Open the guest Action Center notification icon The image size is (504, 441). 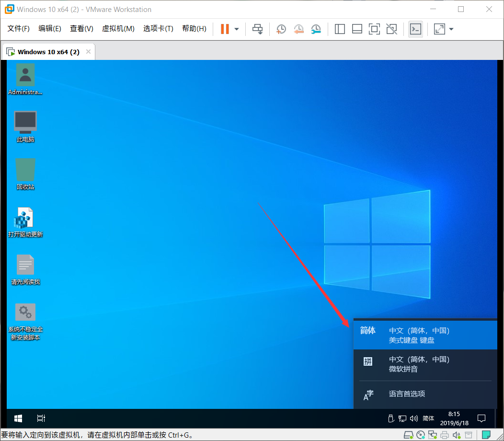coord(481,418)
